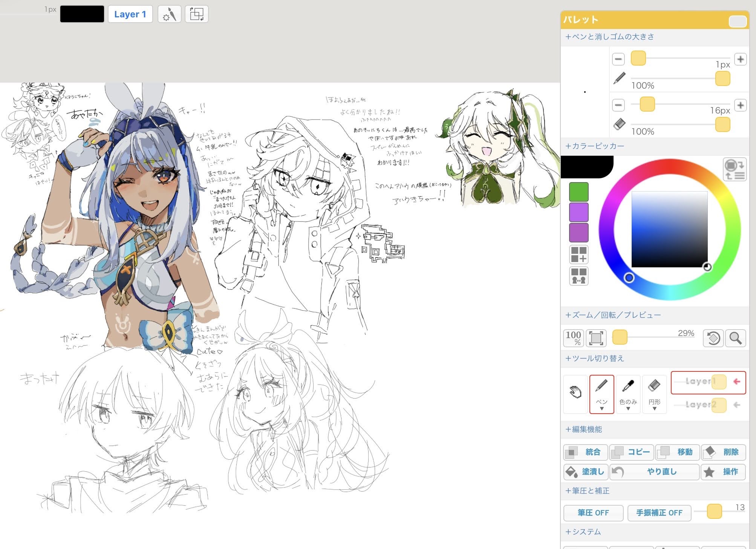
Task: Reset canvas rotation
Action: click(x=713, y=338)
